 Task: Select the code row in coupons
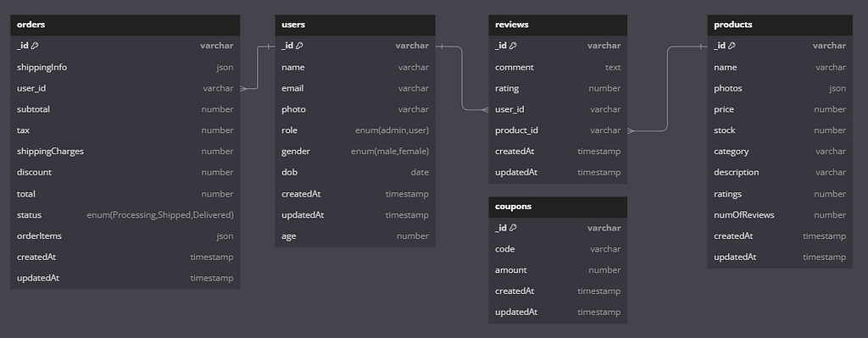(558, 250)
